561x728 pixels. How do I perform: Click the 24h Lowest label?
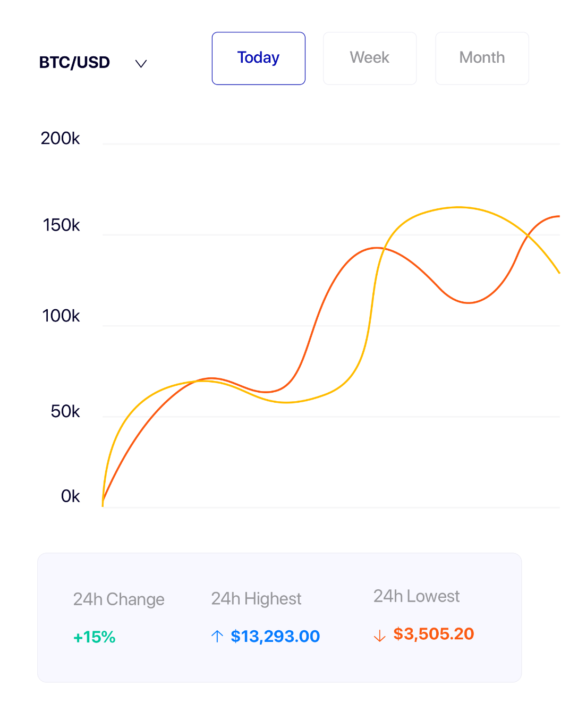click(x=416, y=596)
